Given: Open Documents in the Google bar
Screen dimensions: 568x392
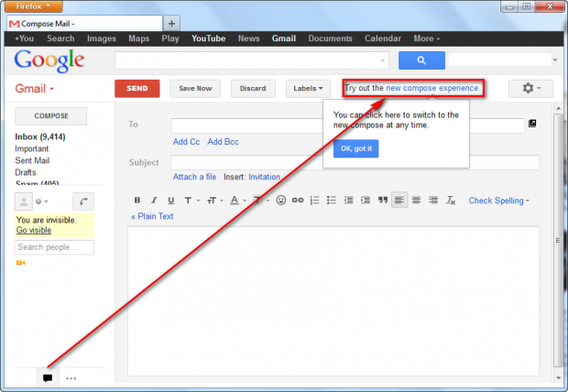Looking at the screenshot, I should (330, 38).
